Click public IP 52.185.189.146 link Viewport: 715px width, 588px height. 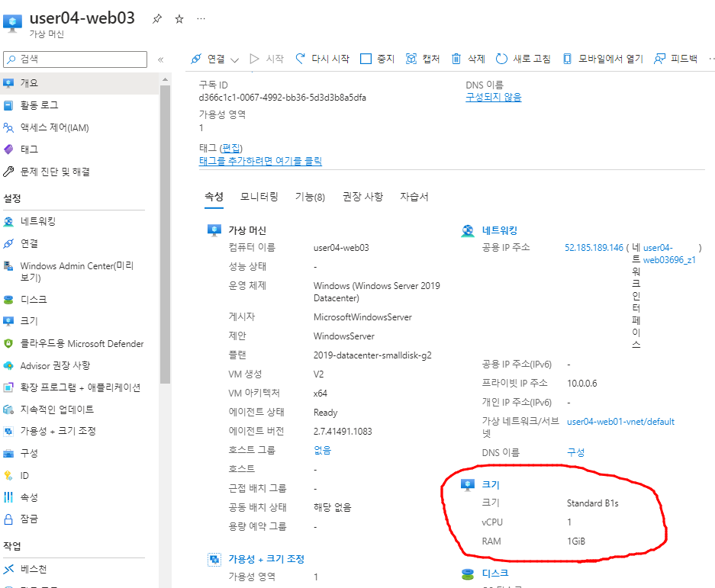594,248
